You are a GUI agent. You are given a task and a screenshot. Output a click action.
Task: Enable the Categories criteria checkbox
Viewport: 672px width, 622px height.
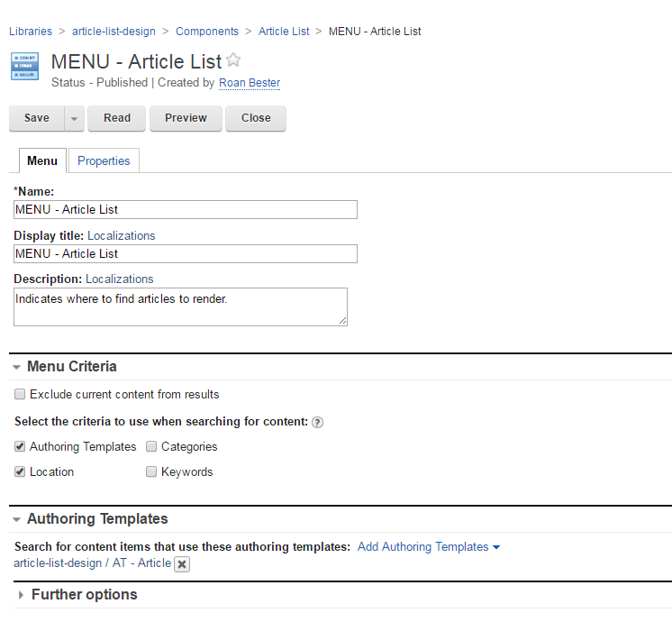coord(151,446)
